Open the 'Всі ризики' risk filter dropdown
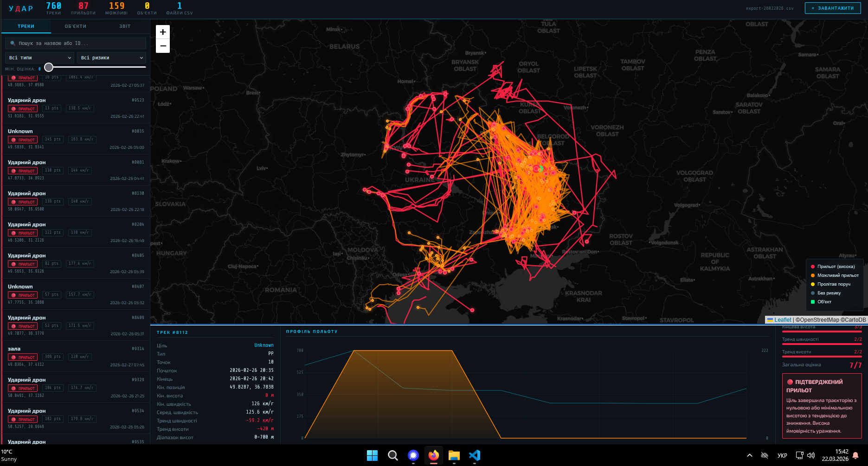Screen dimensions: 868x466 coord(111,57)
